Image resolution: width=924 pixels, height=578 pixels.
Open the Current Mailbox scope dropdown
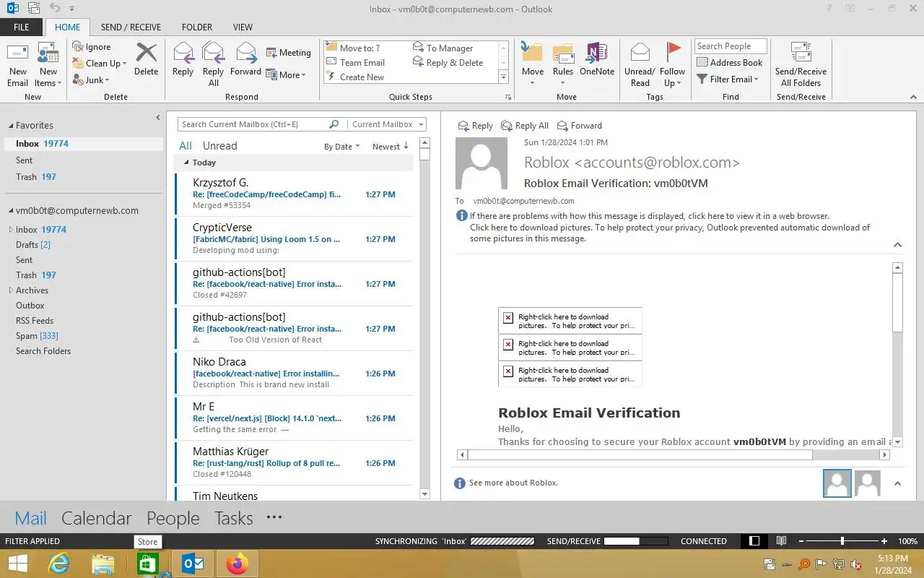click(x=386, y=124)
